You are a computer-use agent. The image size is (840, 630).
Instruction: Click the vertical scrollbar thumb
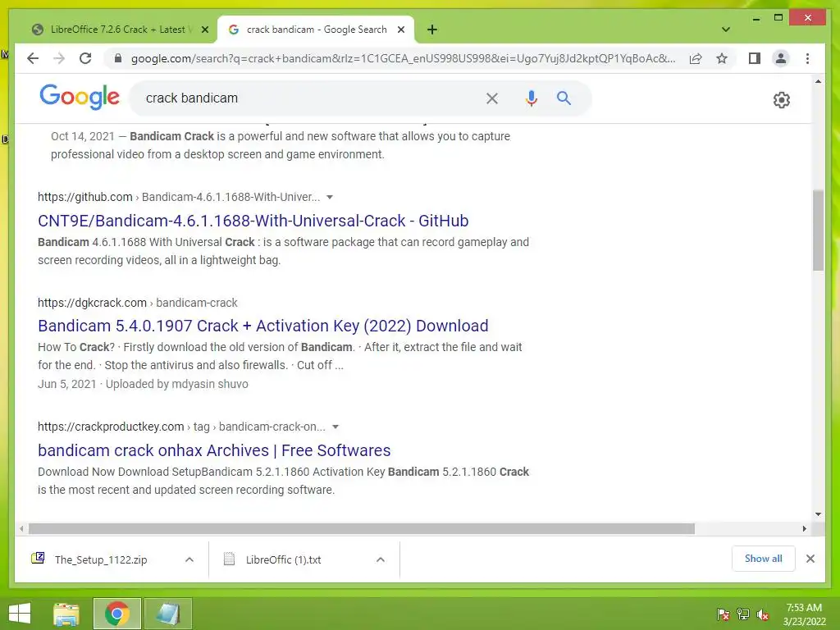point(818,231)
